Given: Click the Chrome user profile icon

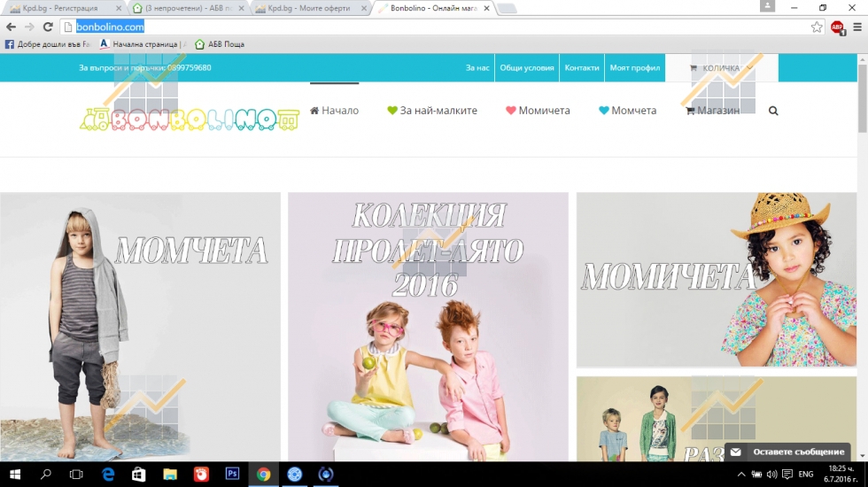Looking at the screenshot, I should (x=767, y=6).
